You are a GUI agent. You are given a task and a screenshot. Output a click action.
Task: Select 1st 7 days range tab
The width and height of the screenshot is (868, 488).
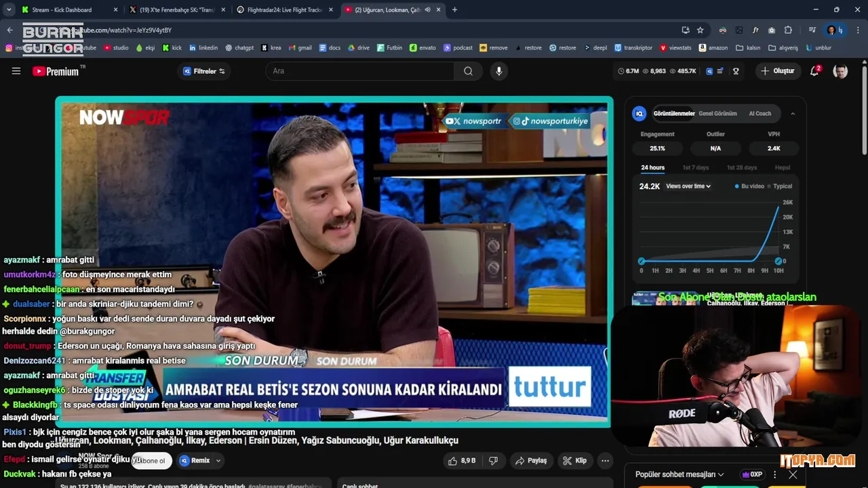(x=696, y=167)
